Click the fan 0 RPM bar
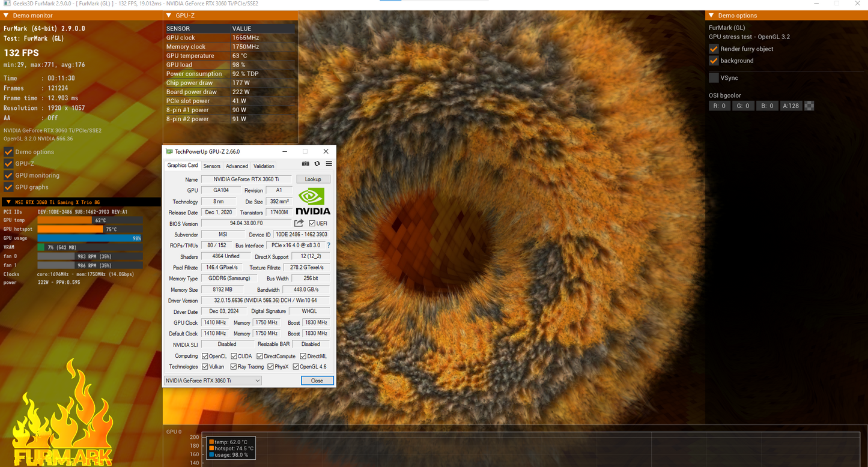The image size is (868, 467). pyautogui.click(x=90, y=256)
